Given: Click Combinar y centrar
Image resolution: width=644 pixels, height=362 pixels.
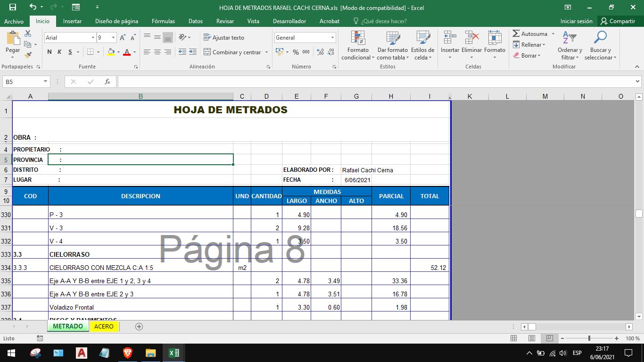Looking at the screenshot, I should coord(233,52).
